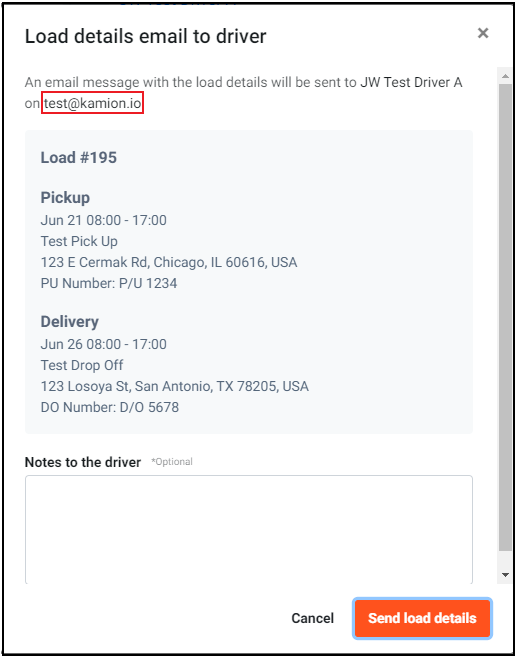
Task: Click the Pickup section heading
Action: [65, 198]
